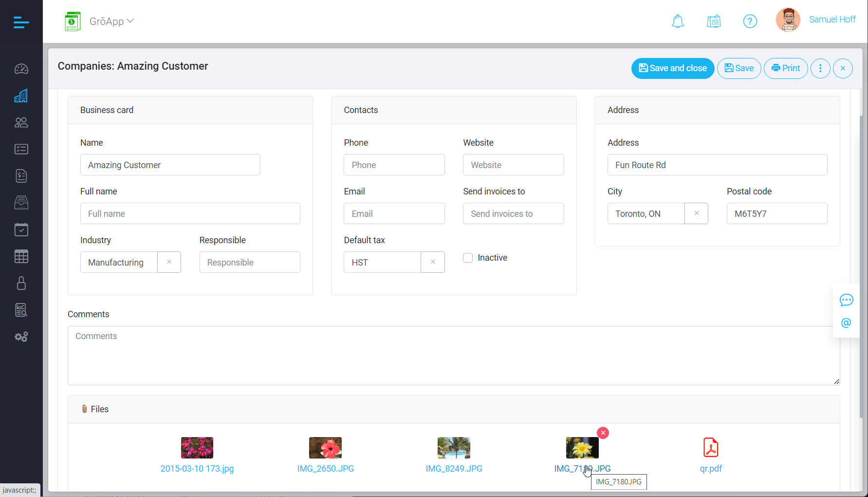Clear the Manufacturing industry selection

169,262
